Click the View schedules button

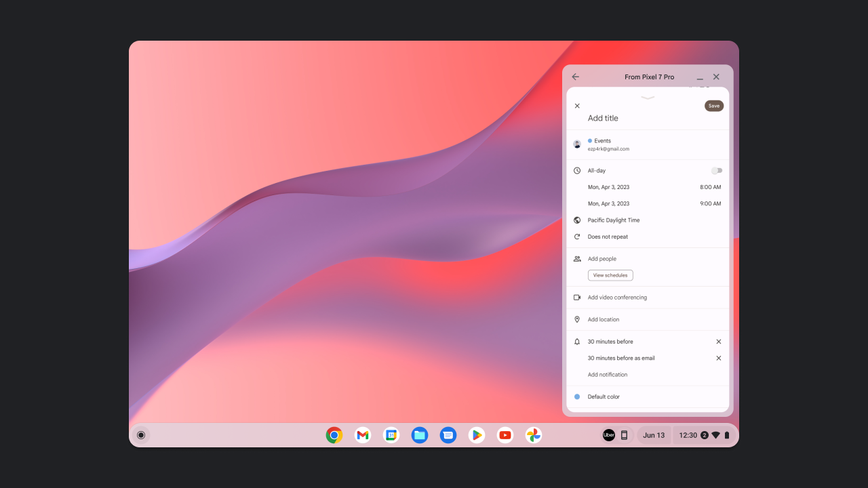[x=610, y=275]
